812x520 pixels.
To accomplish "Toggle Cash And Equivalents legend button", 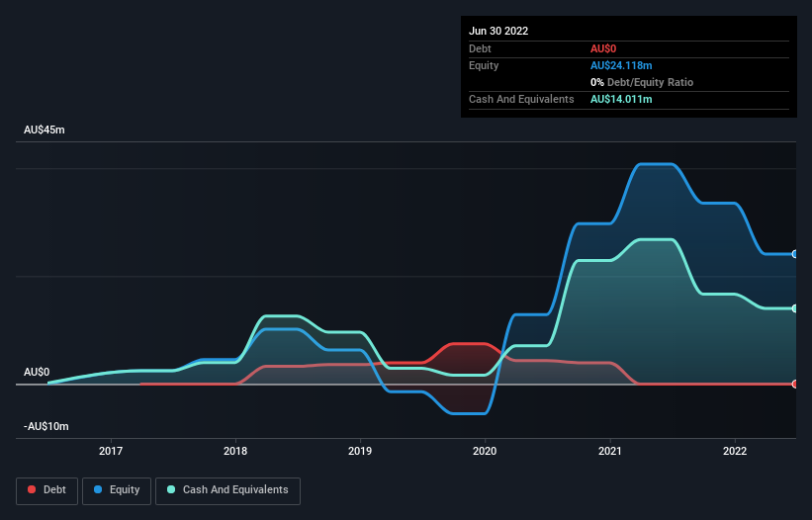I will (227, 490).
